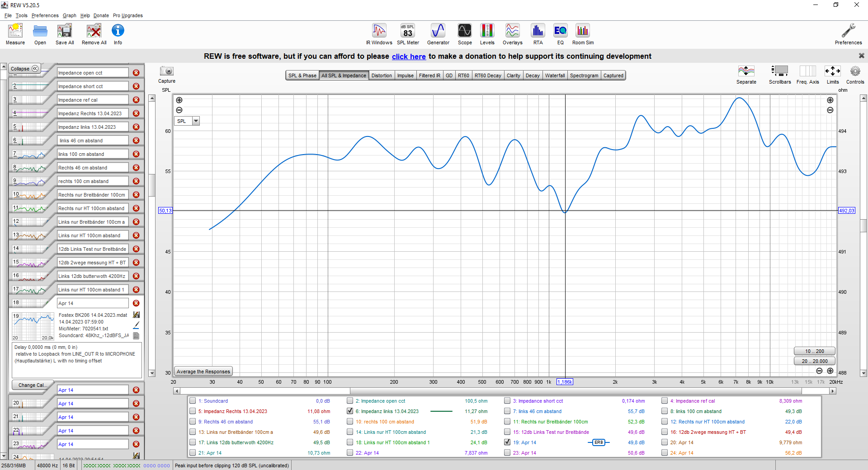This screenshot has height=470, width=868.
Task: Remove the 'Impedance open cct' measurement
Action: [136, 73]
